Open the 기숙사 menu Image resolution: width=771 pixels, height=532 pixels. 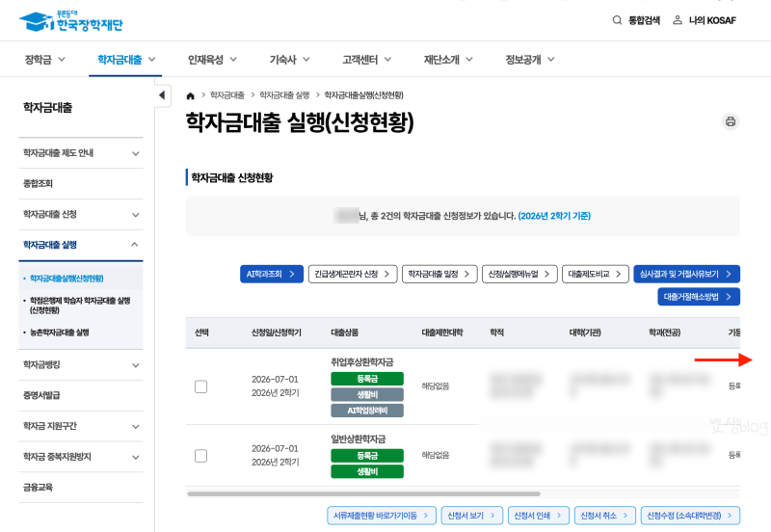pyautogui.click(x=289, y=60)
